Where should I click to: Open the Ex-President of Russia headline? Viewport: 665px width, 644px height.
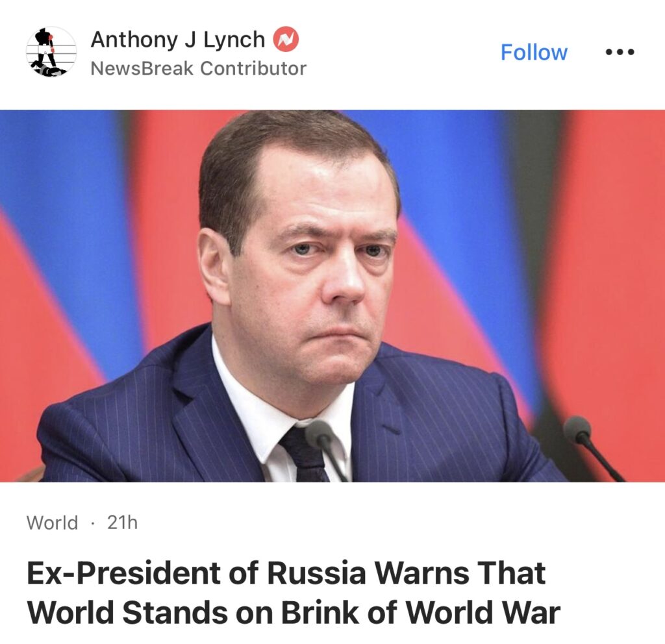(x=294, y=593)
